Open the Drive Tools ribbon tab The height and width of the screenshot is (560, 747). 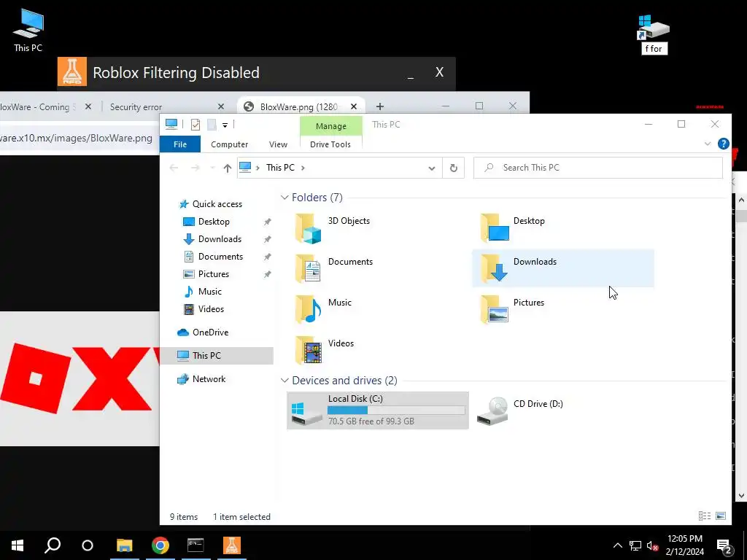(330, 144)
